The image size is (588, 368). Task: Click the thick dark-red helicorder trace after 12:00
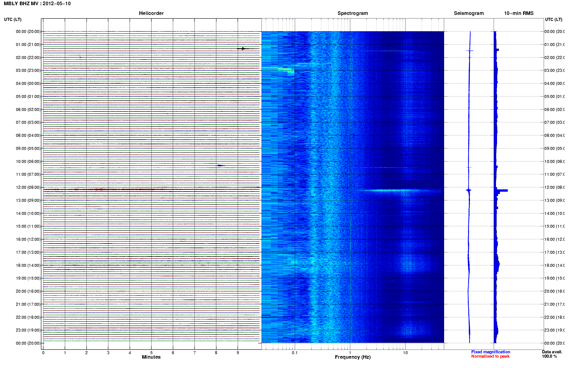click(151, 189)
